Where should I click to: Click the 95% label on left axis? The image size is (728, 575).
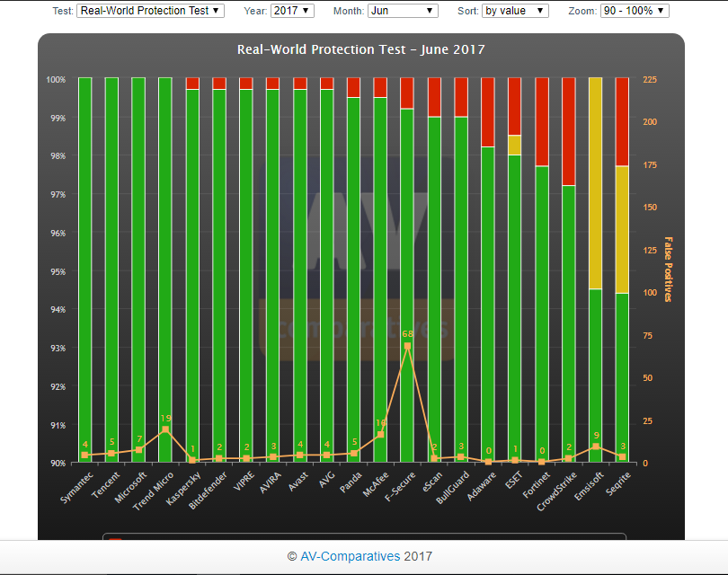58,271
